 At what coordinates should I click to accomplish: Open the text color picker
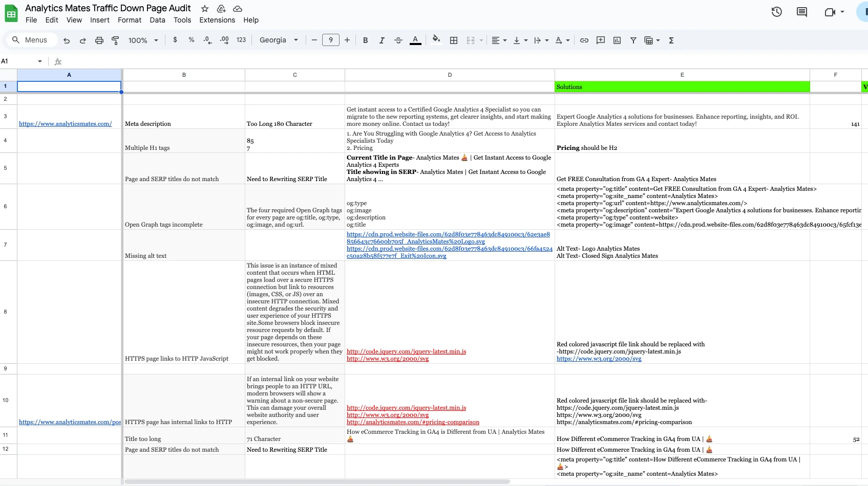[415, 40]
